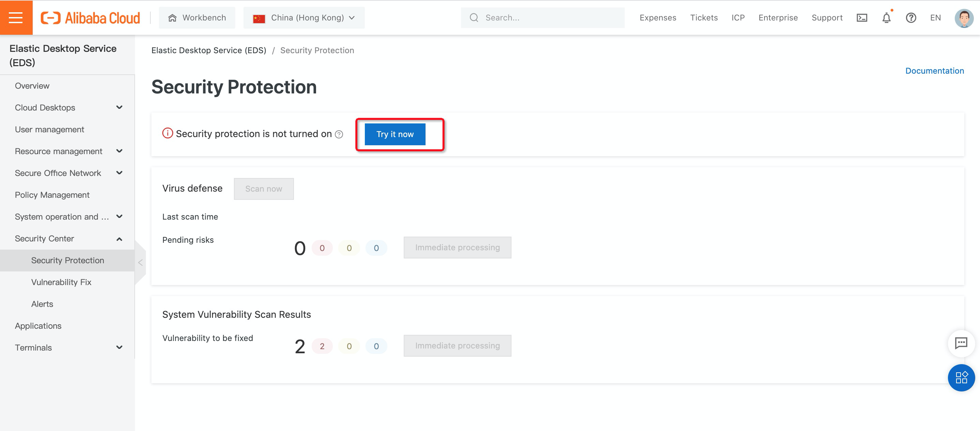The height and width of the screenshot is (431, 980).
Task: Click the Alibaba Cloud logo
Action: click(x=91, y=18)
